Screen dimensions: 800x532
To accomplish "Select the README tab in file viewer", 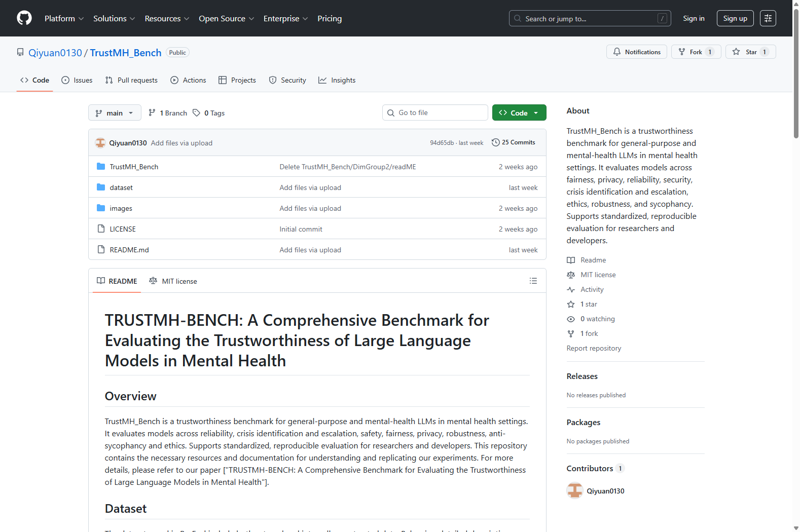I will (x=117, y=281).
